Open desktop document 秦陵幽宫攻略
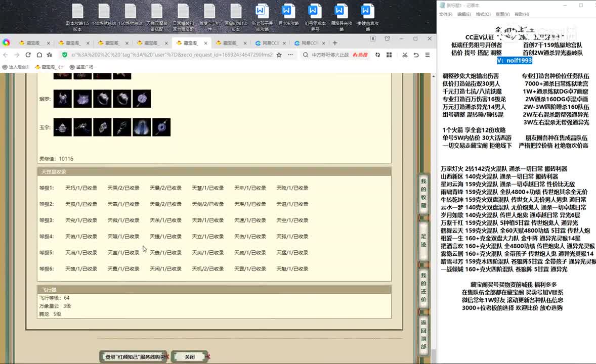Image resolution: width=596 pixels, height=364 pixels. tap(367, 18)
